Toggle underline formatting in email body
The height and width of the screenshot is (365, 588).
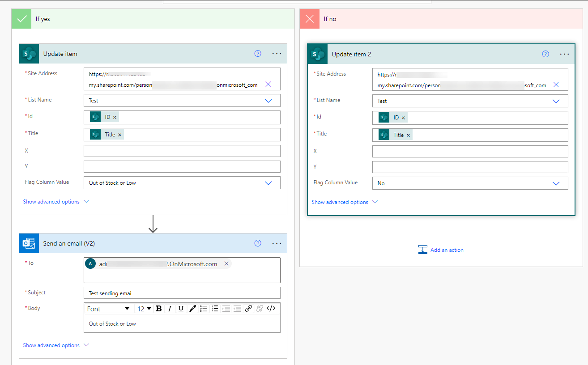pos(181,308)
